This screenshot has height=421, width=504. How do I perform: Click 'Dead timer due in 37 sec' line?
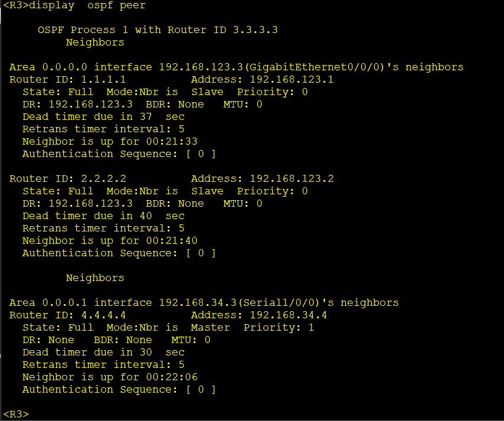[x=103, y=117]
